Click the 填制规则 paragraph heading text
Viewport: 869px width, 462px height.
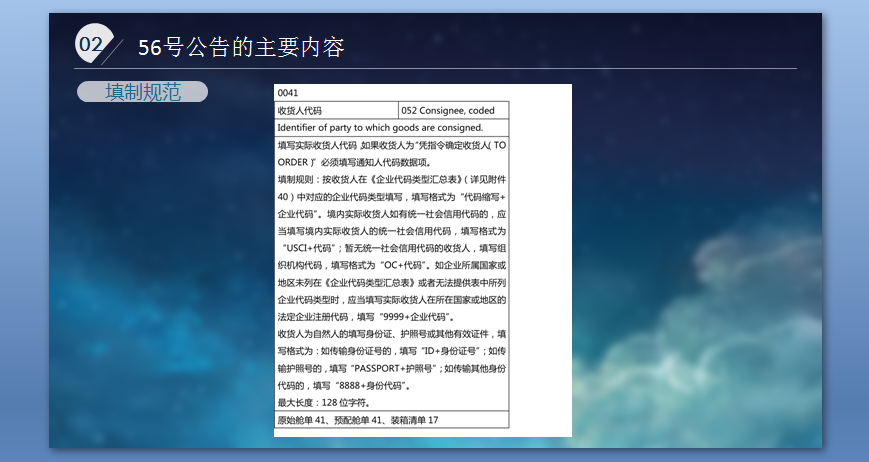click(x=298, y=179)
